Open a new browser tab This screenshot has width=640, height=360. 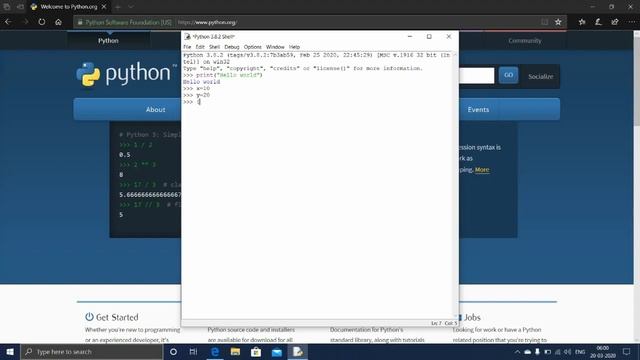118,7
